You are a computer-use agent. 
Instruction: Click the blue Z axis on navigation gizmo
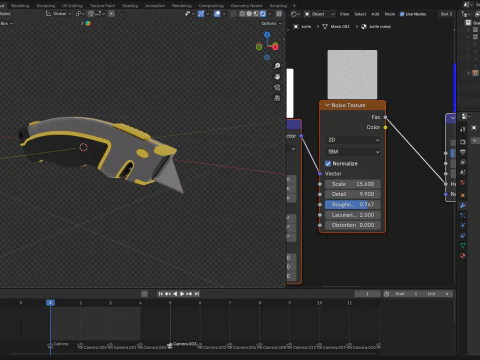click(267, 35)
